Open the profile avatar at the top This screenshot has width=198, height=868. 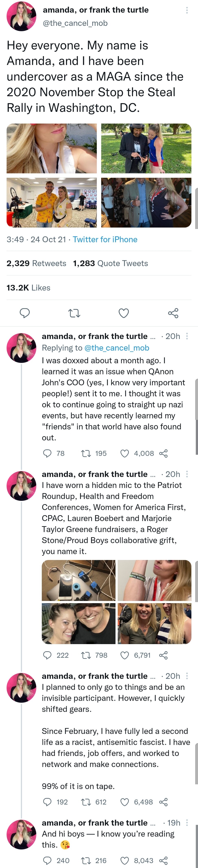point(22,16)
